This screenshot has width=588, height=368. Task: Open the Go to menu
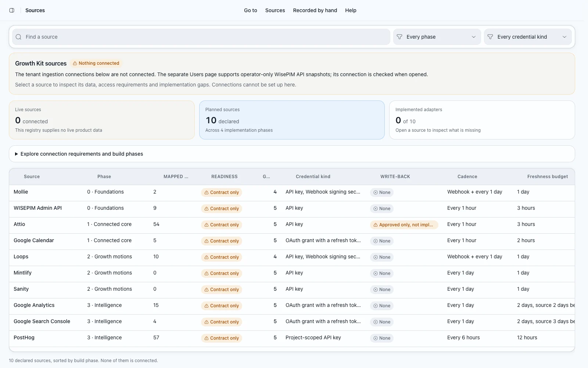tap(251, 10)
